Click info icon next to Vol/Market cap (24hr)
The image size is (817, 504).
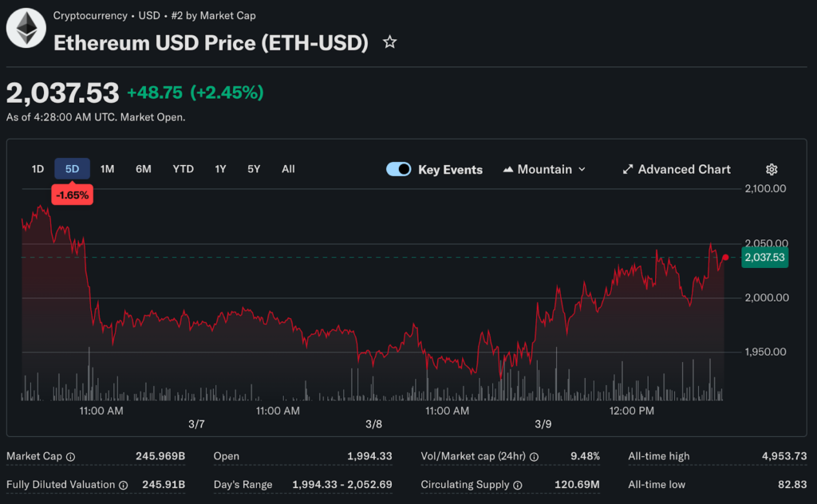click(x=534, y=457)
